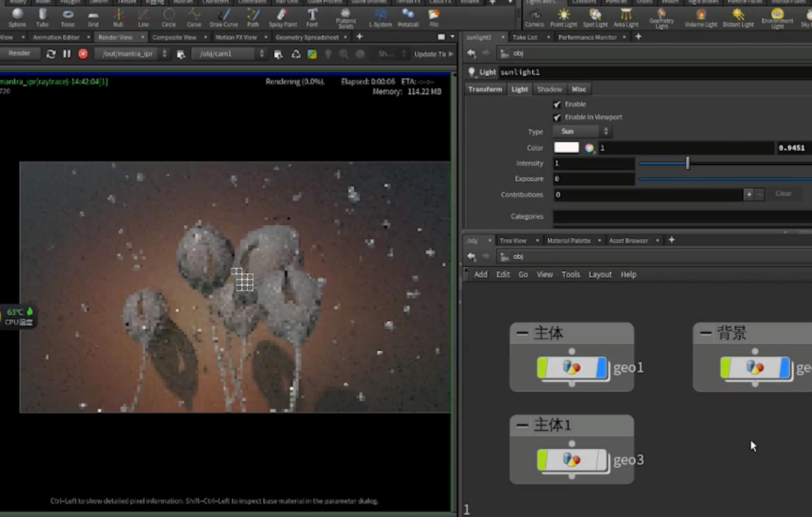
Task: Click the Intensity input field
Action: pyautogui.click(x=593, y=163)
